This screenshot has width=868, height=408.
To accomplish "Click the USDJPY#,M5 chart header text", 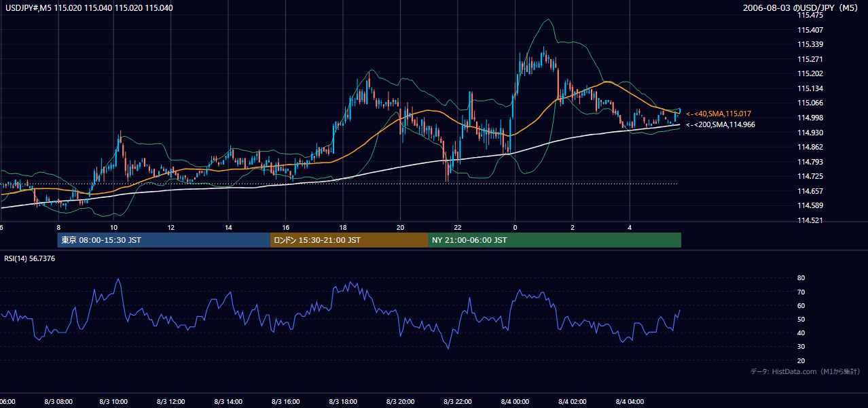I will pos(88,8).
